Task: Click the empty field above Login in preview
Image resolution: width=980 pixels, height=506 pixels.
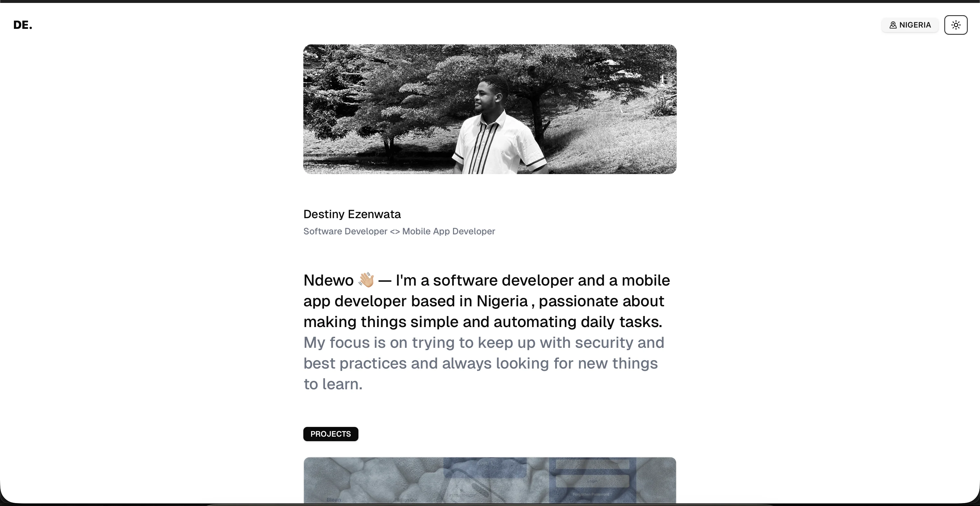Action: pos(592,464)
